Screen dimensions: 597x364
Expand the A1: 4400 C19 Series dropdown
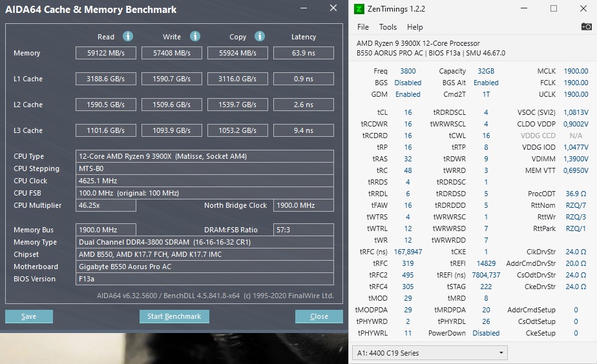[430, 353]
